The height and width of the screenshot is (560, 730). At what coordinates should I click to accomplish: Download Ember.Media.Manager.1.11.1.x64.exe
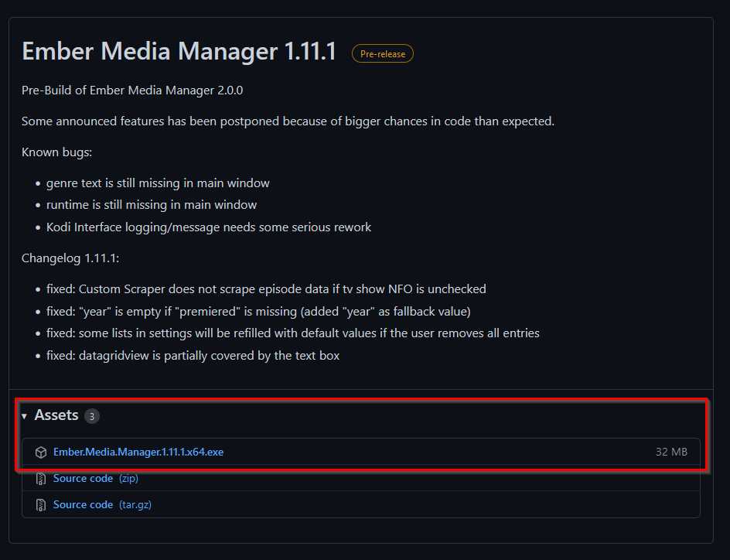pos(138,452)
